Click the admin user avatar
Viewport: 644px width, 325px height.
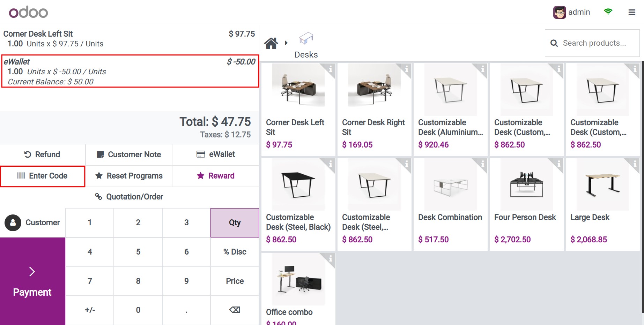[x=560, y=12]
